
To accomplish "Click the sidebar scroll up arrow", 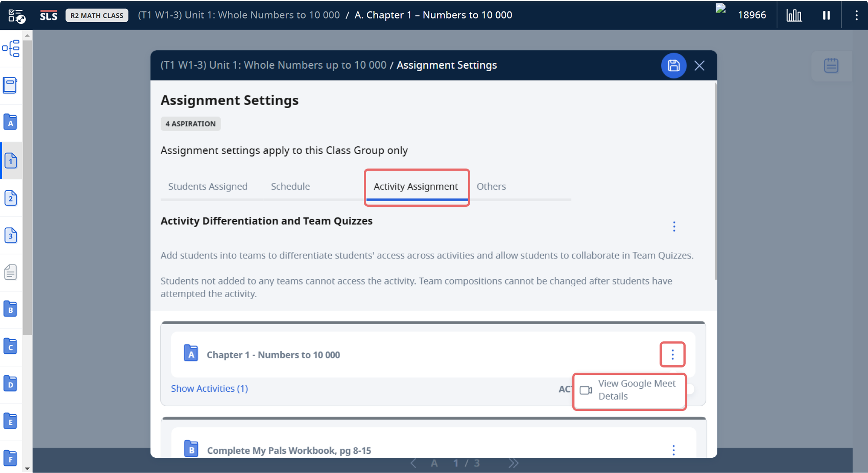I will (27, 36).
